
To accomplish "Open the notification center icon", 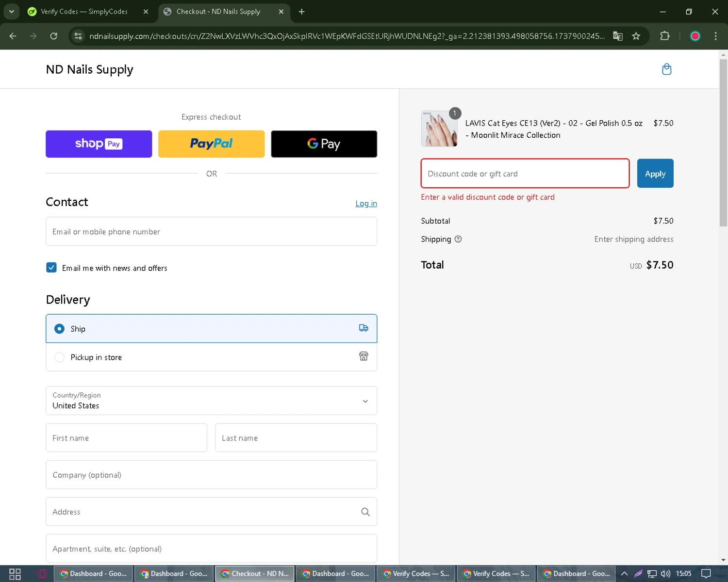I will coord(706,574).
